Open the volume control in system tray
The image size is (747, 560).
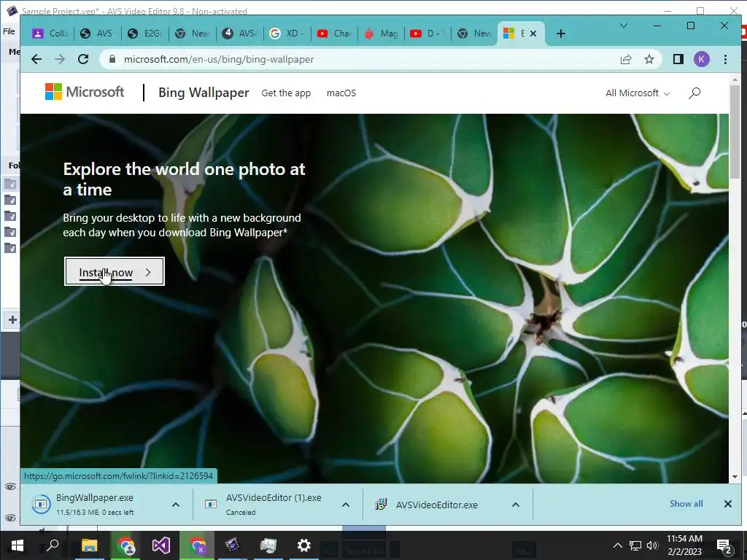coord(652,545)
